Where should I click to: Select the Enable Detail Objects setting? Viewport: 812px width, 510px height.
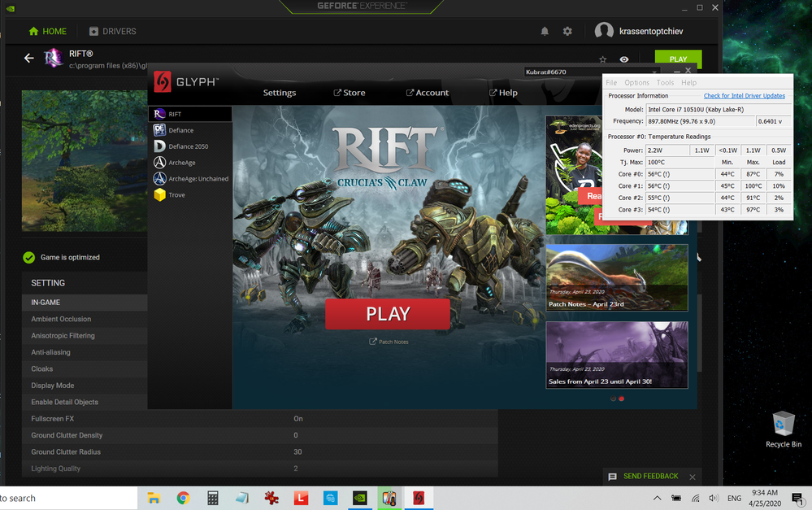point(85,402)
